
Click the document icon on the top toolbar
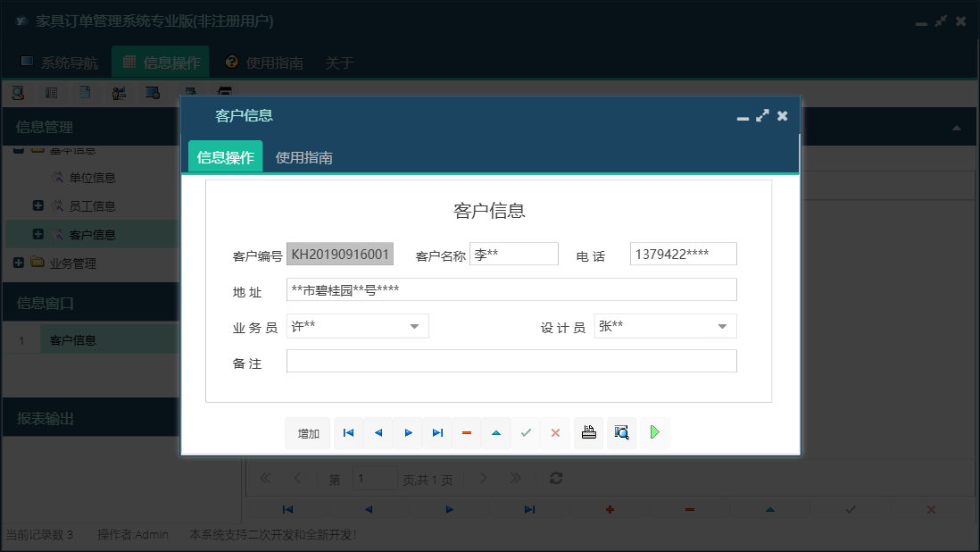point(85,92)
